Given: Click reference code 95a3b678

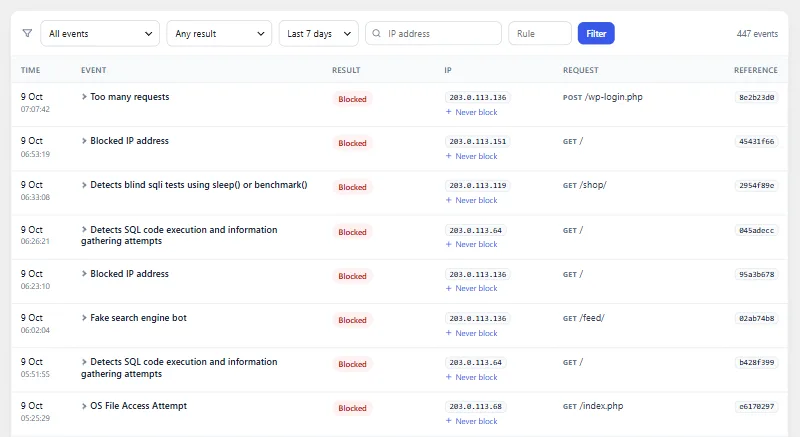Looking at the screenshot, I should click(757, 274).
